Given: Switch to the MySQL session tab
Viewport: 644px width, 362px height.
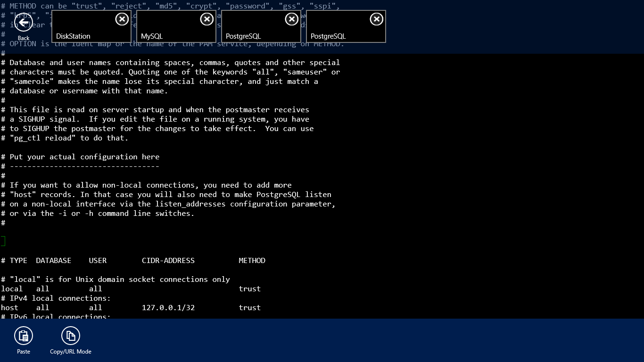Looking at the screenshot, I should (170, 33).
